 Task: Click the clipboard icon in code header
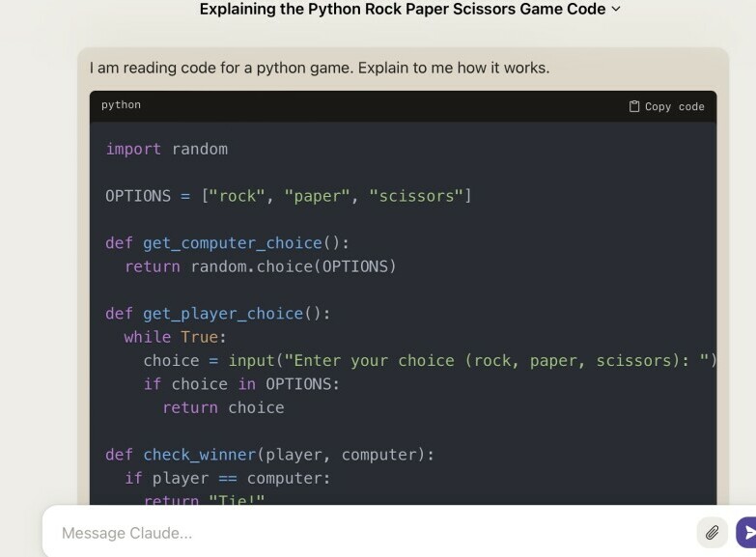point(634,106)
